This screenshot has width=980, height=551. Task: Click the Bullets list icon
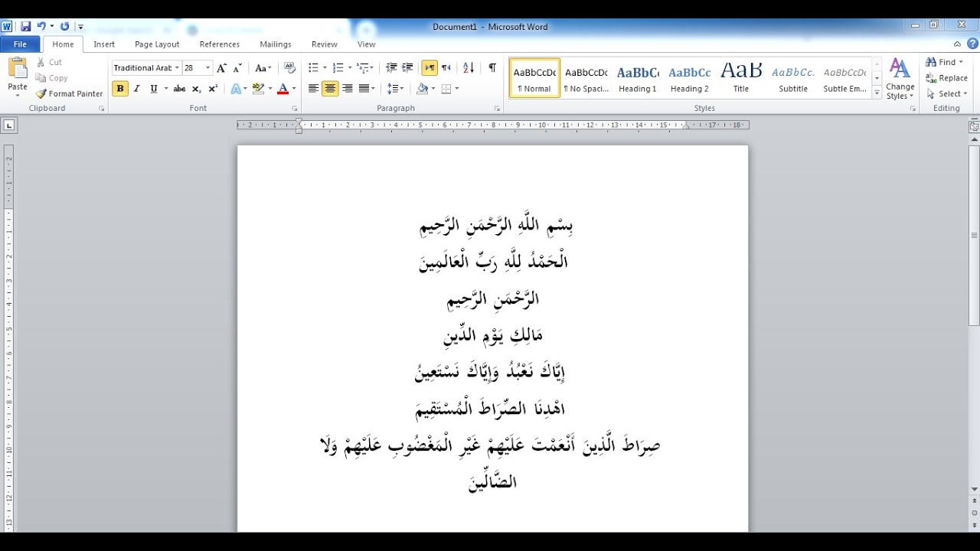coord(313,68)
